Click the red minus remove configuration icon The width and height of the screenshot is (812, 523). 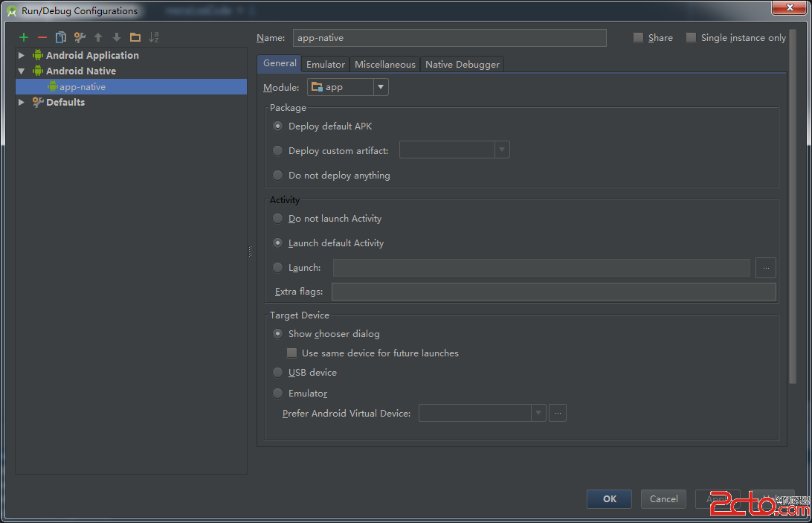click(42, 37)
